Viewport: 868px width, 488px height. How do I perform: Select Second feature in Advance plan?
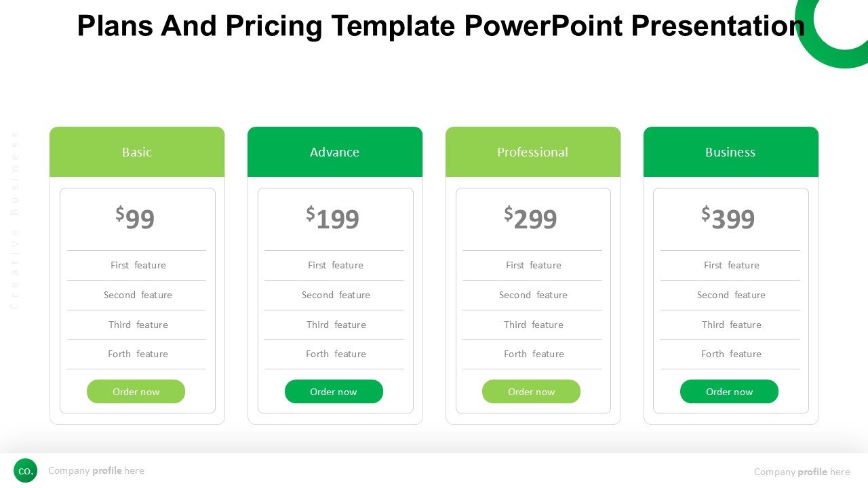click(x=336, y=295)
